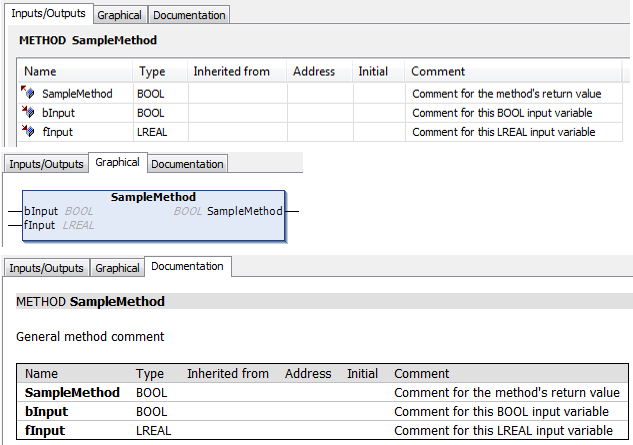Select the active Documentation tab above General method comment

point(187,266)
